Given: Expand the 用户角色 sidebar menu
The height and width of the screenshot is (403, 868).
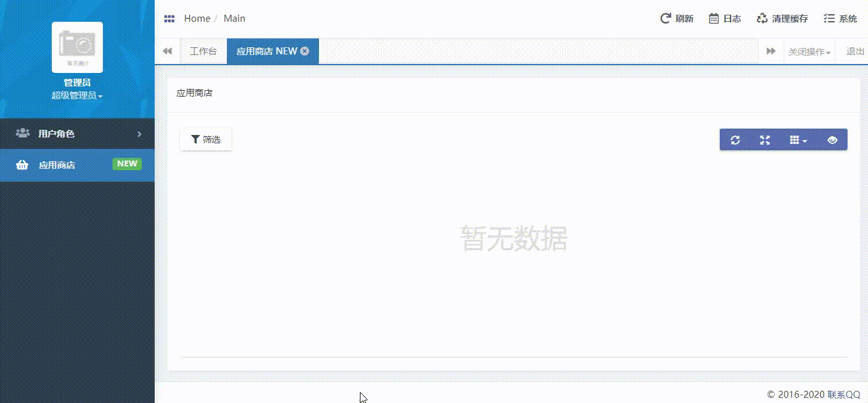Looking at the screenshot, I should pyautogui.click(x=77, y=134).
